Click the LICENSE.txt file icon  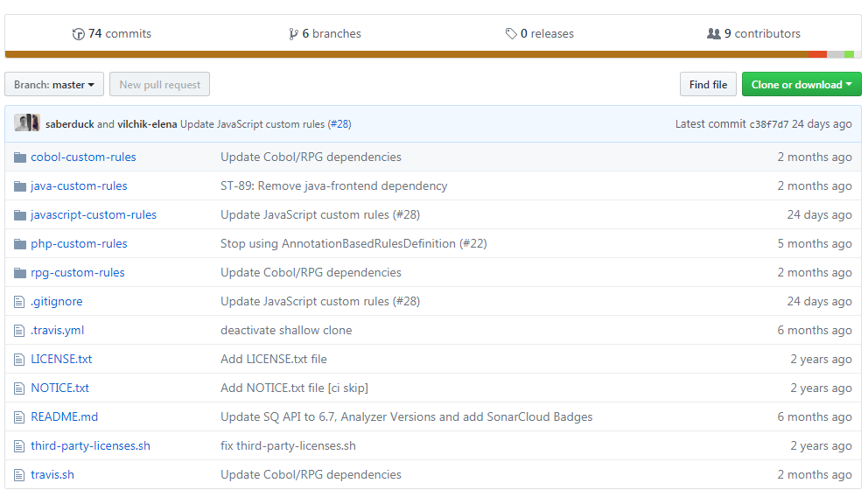tap(19, 360)
